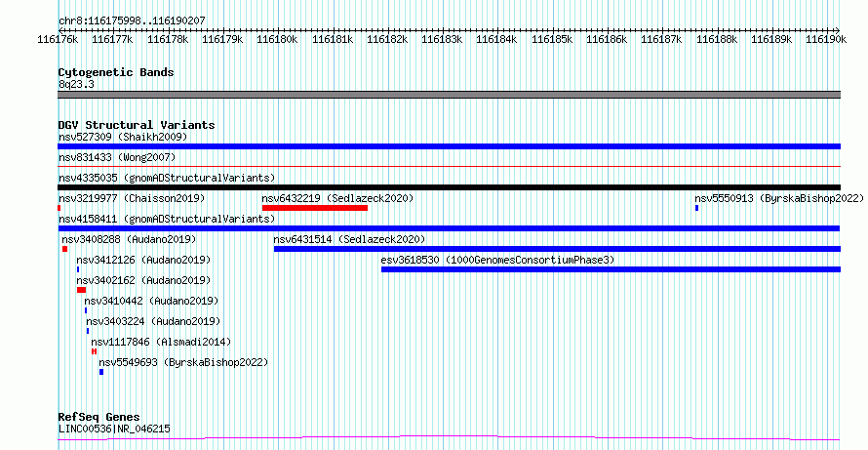Click the 116182k ruler tick label

(x=387, y=39)
